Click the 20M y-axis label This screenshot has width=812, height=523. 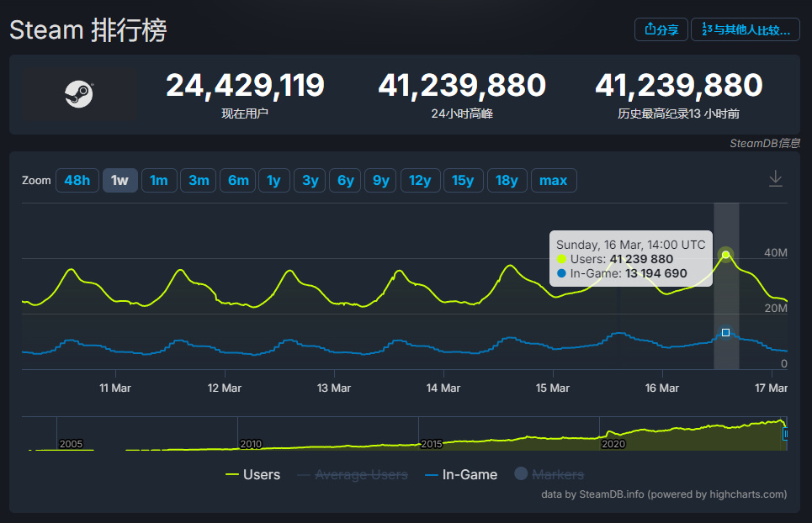coord(776,309)
